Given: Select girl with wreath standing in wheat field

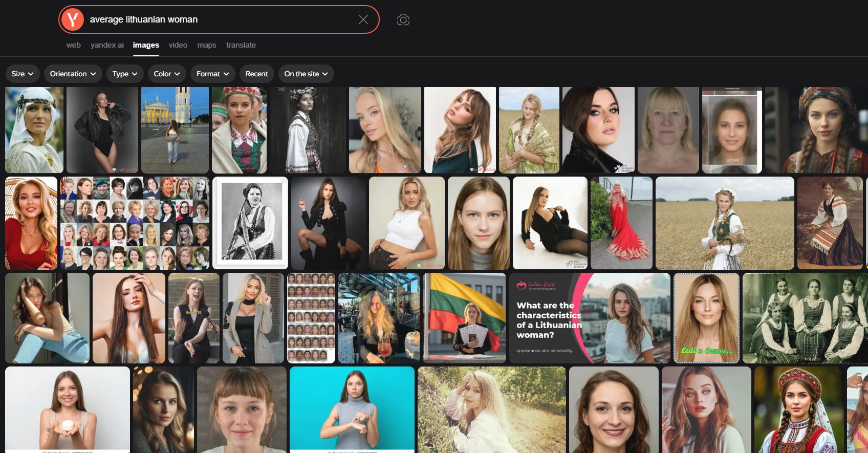Looking at the screenshot, I should point(725,223).
